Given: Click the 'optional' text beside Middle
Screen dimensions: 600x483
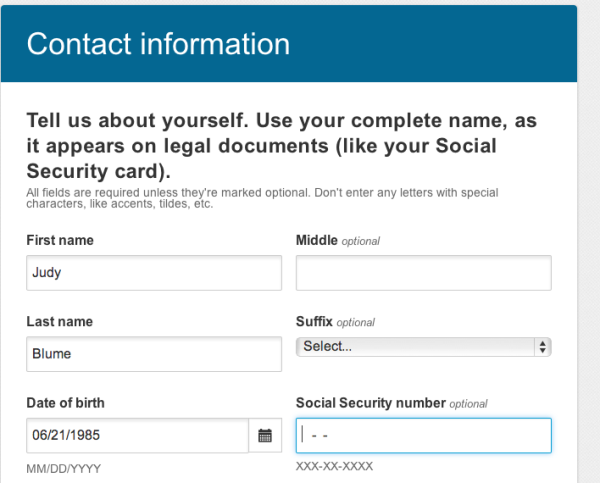Looking at the screenshot, I should (x=360, y=241).
